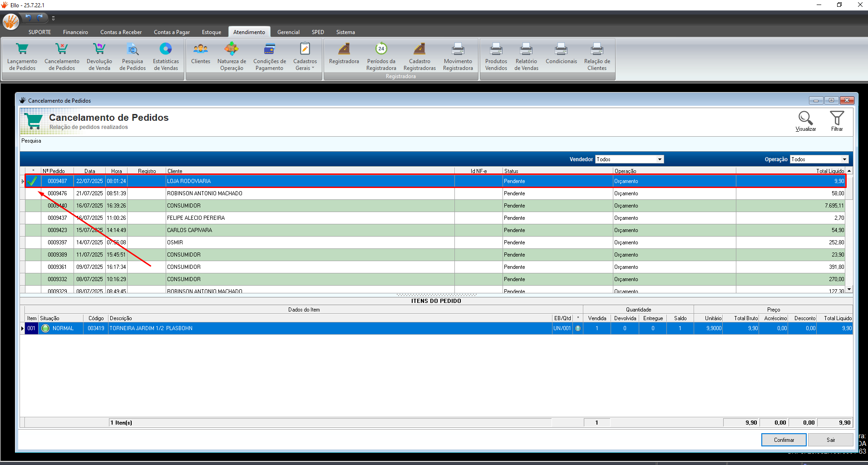This screenshot has height=465, width=868.
Task: Open Produtos Vendidos report
Action: pos(496,57)
